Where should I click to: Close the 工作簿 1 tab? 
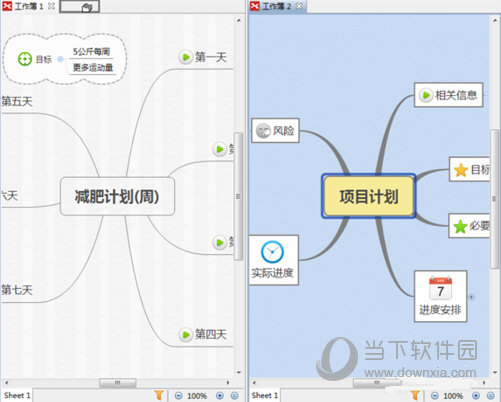click(51, 6)
